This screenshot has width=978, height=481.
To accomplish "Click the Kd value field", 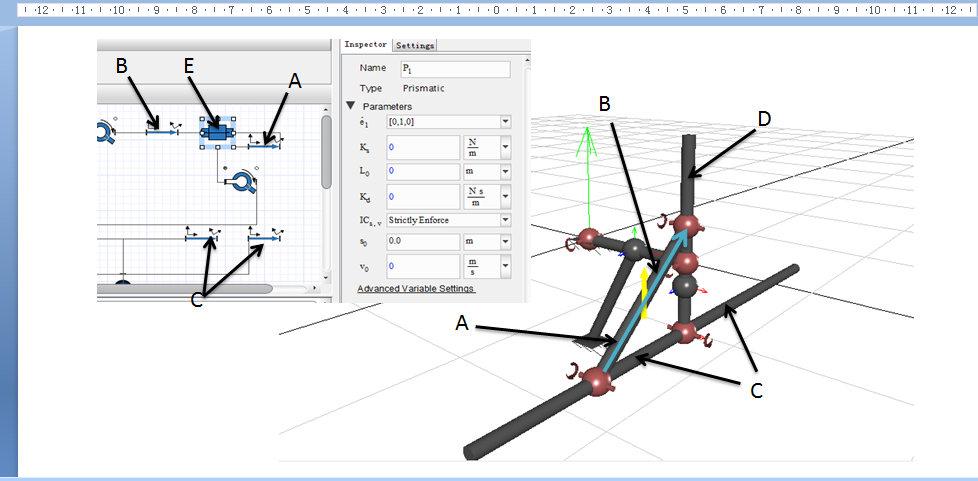I will click(423, 196).
